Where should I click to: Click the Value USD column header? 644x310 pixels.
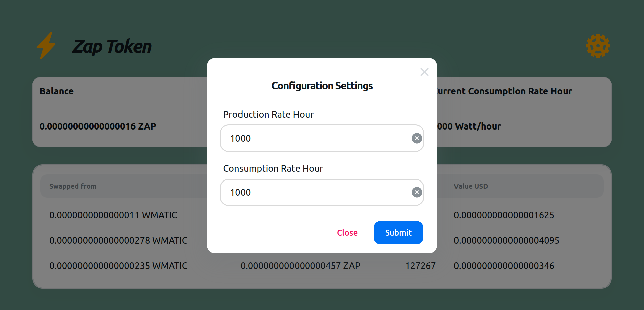(x=471, y=186)
